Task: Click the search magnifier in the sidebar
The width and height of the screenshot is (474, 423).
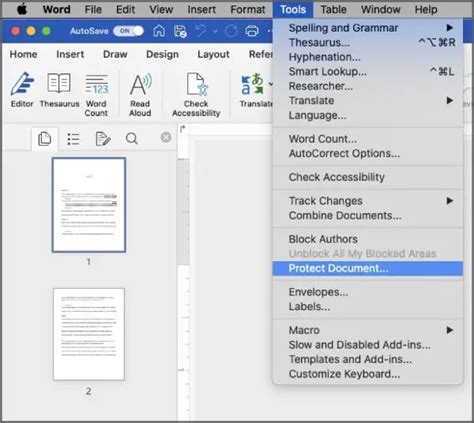Action: pyautogui.click(x=132, y=138)
